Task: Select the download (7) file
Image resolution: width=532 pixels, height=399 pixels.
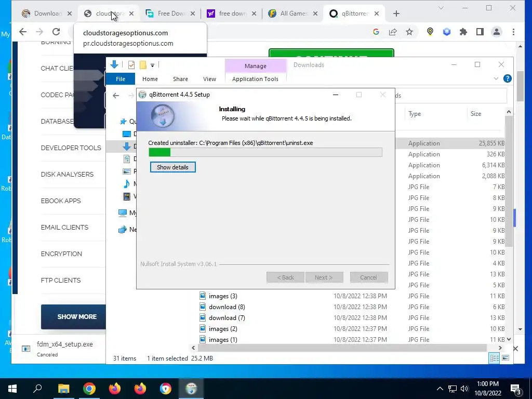Action: [x=227, y=318]
